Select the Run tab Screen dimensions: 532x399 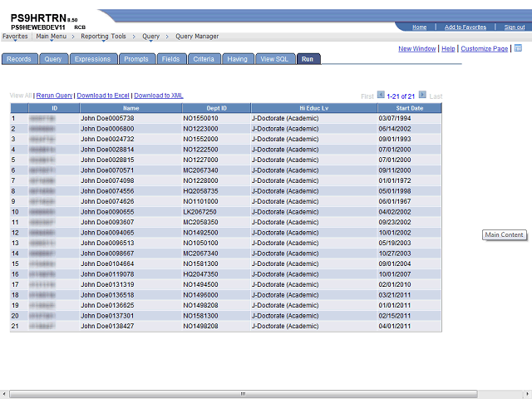(308, 59)
